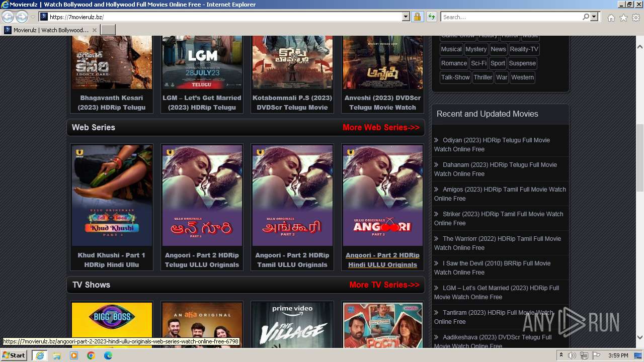The width and height of the screenshot is (644, 362).
Task: Open More Web Series link
Action: click(381, 127)
